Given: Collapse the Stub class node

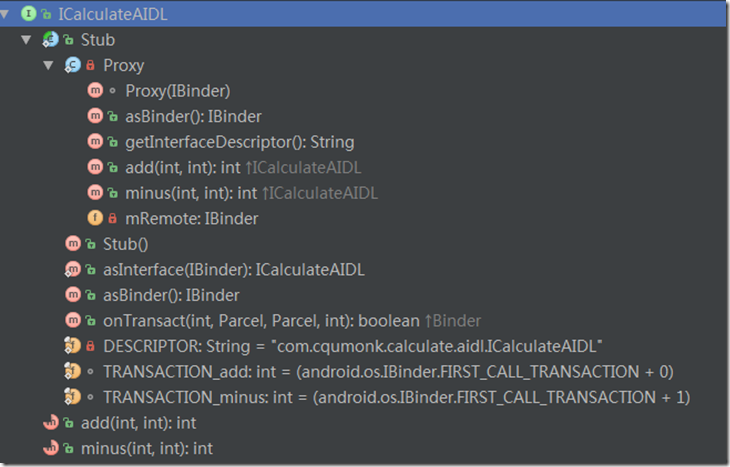Looking at the screenshot, I should coord(27,40).
